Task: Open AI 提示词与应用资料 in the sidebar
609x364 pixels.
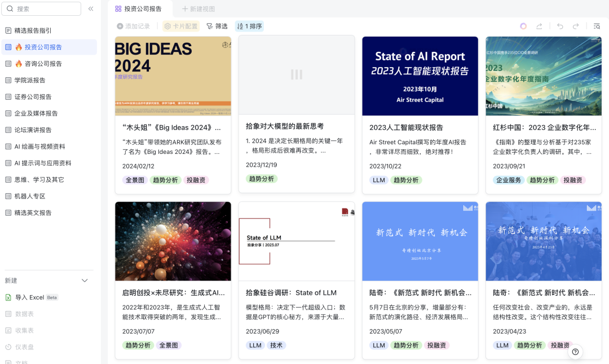Action: pos(49,163)
